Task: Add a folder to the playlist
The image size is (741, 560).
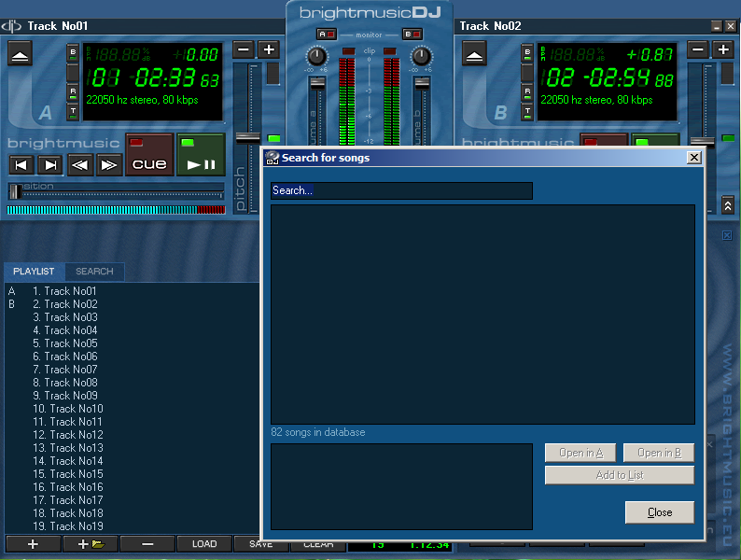Action: pos(91,544)
